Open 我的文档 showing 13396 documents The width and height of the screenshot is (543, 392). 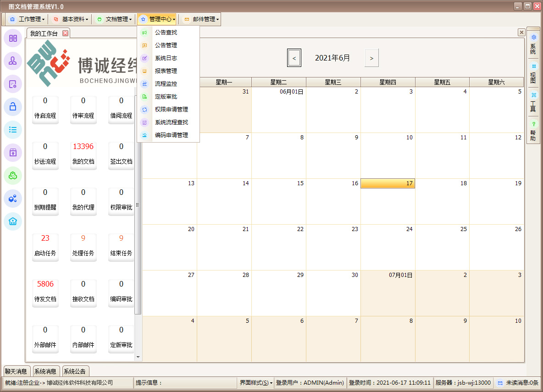coord(83,155)
